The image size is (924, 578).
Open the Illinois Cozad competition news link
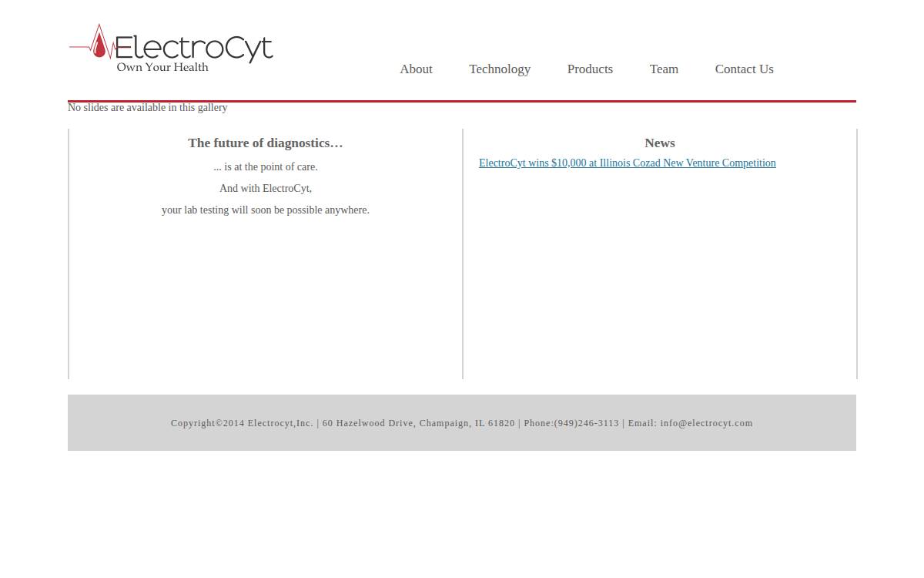[x=628, y=163]
